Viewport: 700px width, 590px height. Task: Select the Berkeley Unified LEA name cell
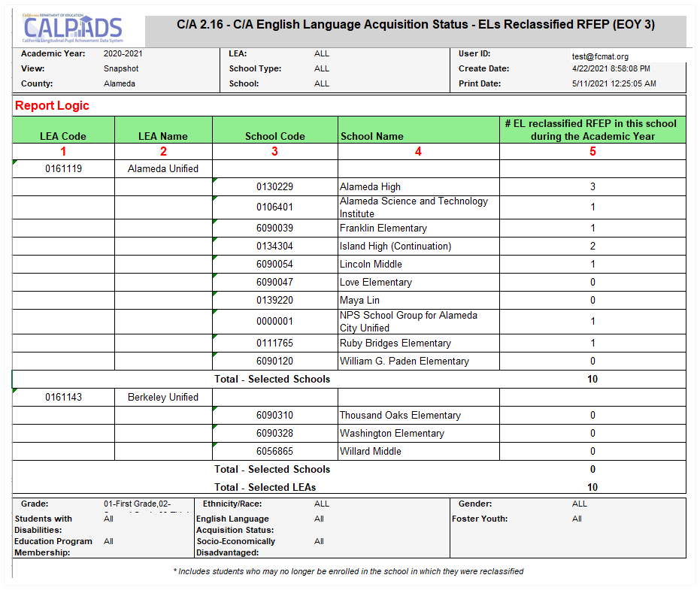click(163, 398)
